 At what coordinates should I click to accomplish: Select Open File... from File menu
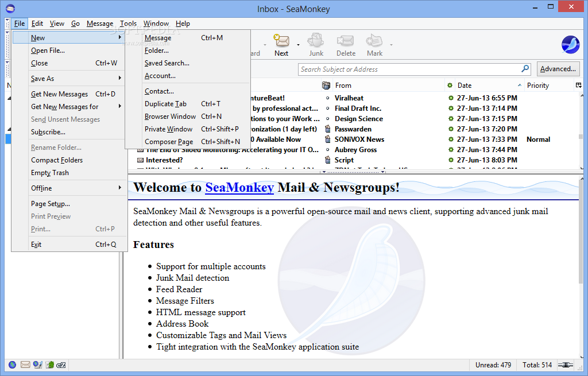point(69,51)
